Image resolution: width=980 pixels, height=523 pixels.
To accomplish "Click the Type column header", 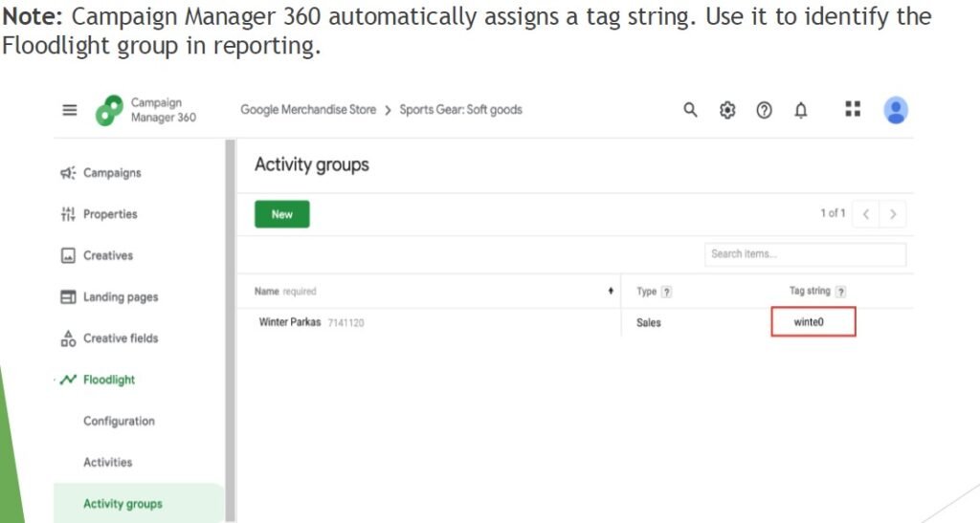I will [x=646, y=292].
